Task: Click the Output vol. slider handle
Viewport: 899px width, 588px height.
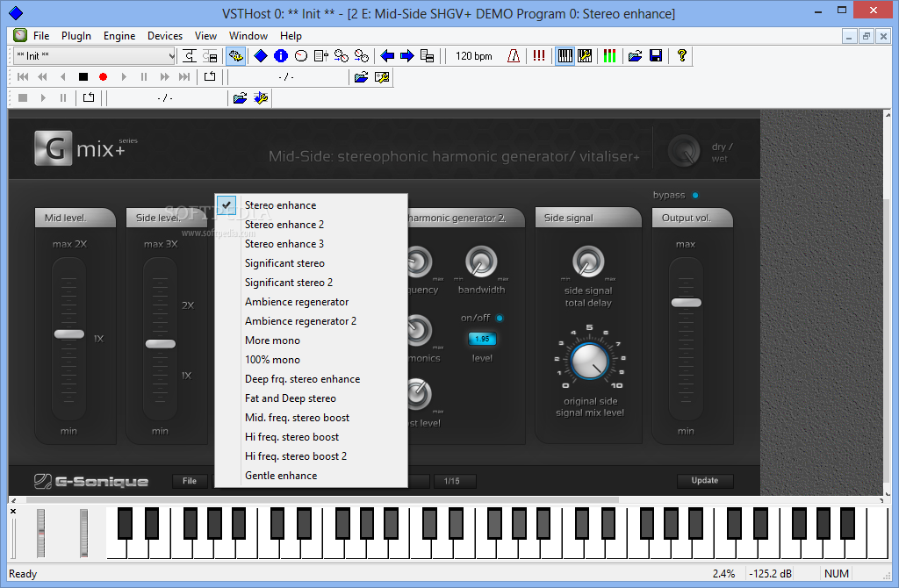Action: coord(687,303)
